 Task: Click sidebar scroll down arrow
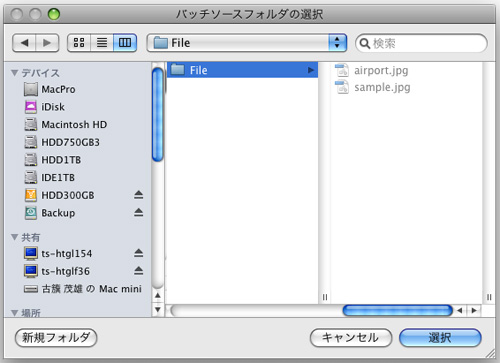click(x=158, y=310)
